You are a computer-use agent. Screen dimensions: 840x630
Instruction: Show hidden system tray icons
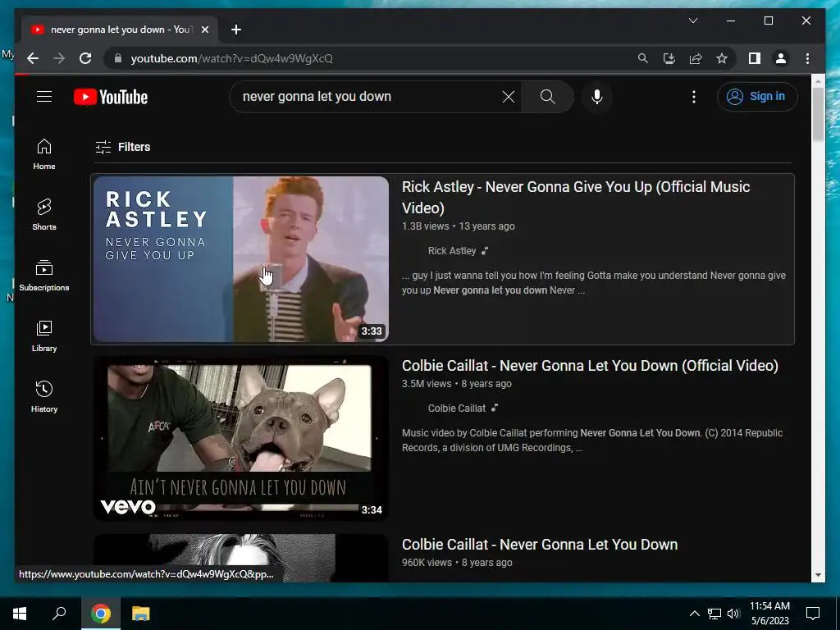[x=694, y=614]
